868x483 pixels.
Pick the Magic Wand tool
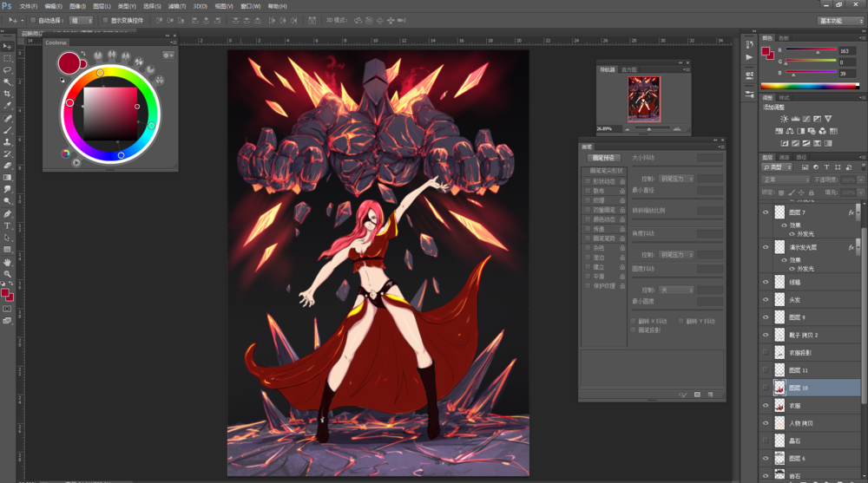(8, 82)
